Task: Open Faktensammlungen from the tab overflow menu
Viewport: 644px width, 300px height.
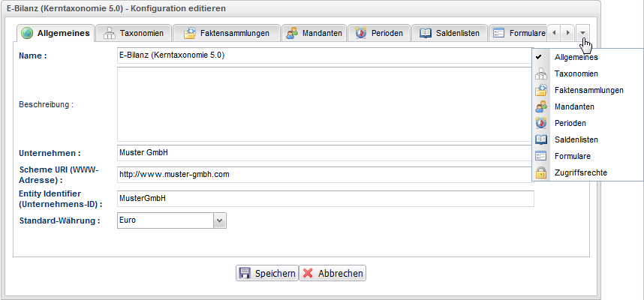Action: (587, 90)
